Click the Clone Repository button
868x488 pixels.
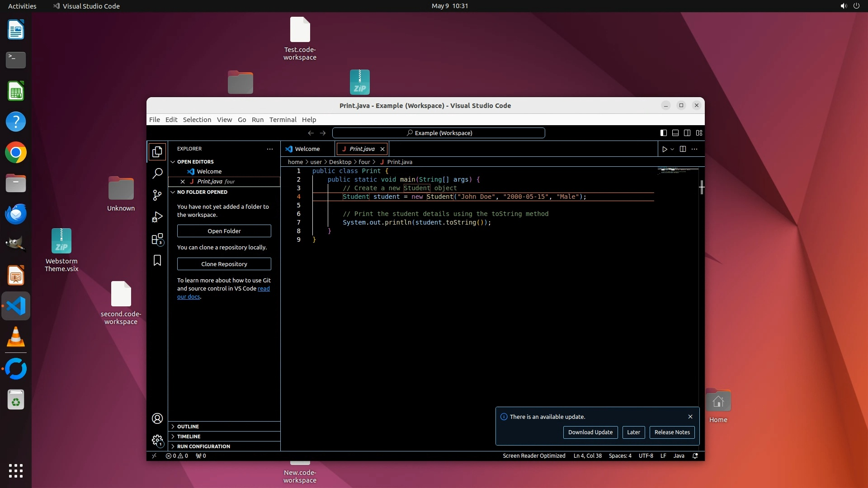pyautogui.click(x=224, y=264)
